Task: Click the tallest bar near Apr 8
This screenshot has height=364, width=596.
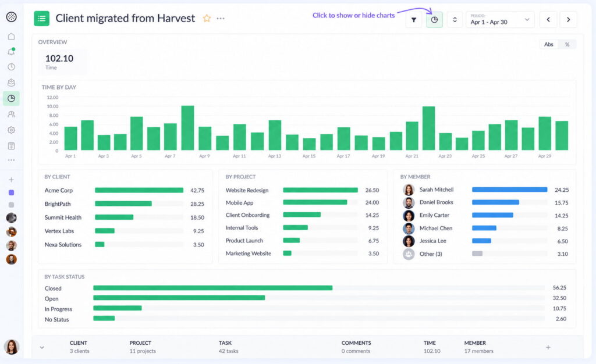Action: (188, 128)
